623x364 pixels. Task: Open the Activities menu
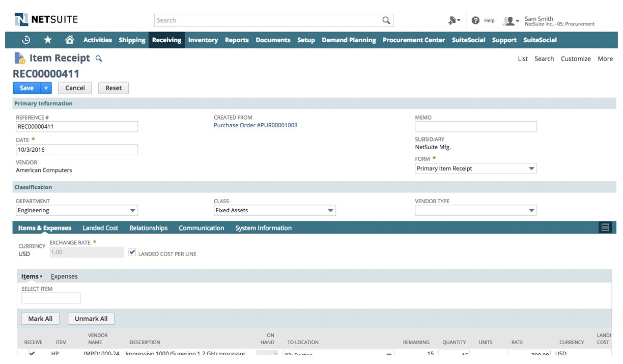click(x=98, y=40)
